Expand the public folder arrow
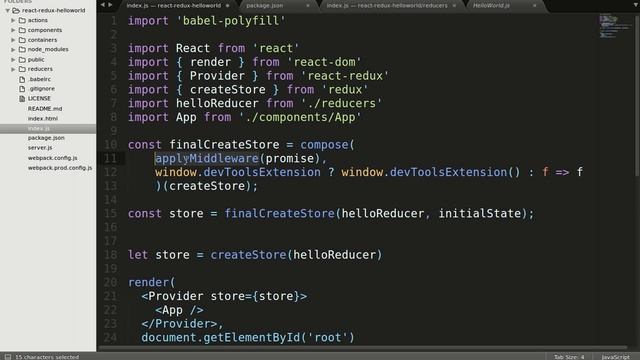This screenshot has width=640, height=360. click(x=13, y=59)
